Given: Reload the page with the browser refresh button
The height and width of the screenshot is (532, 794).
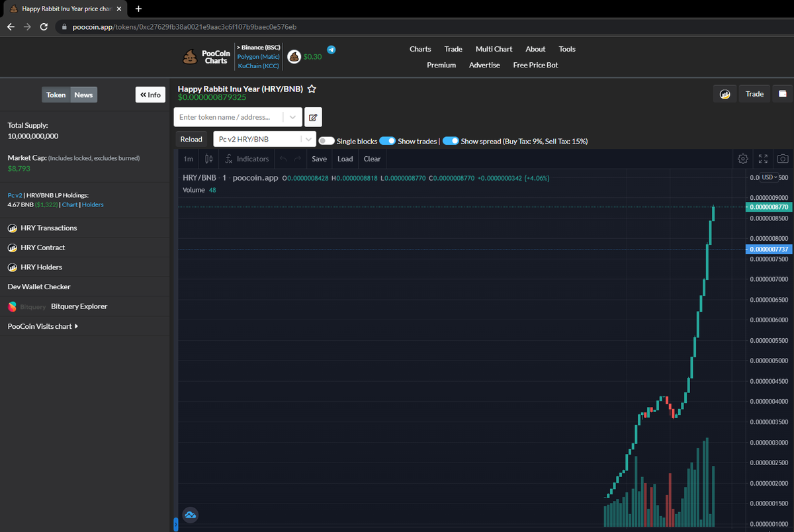Looking at the screenshot, I should 44,27.
